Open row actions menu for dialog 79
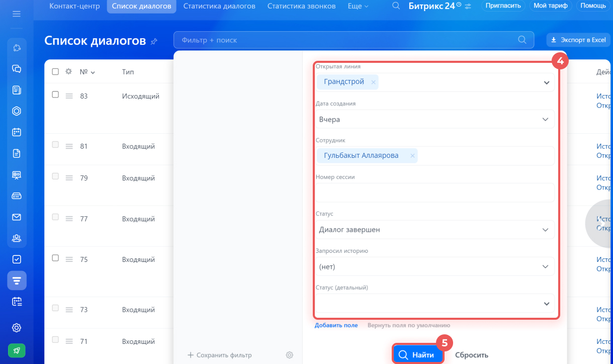 (69, 178)
